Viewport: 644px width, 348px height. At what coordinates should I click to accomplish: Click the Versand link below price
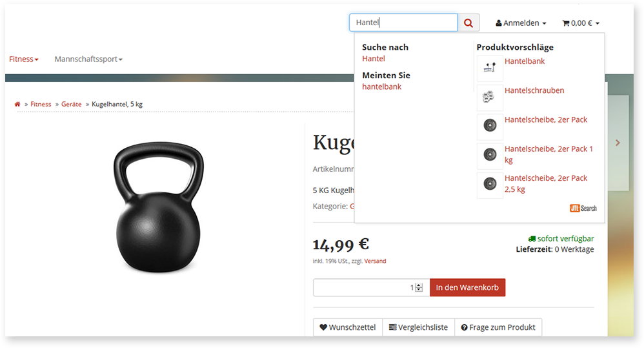tap(375, 261)
